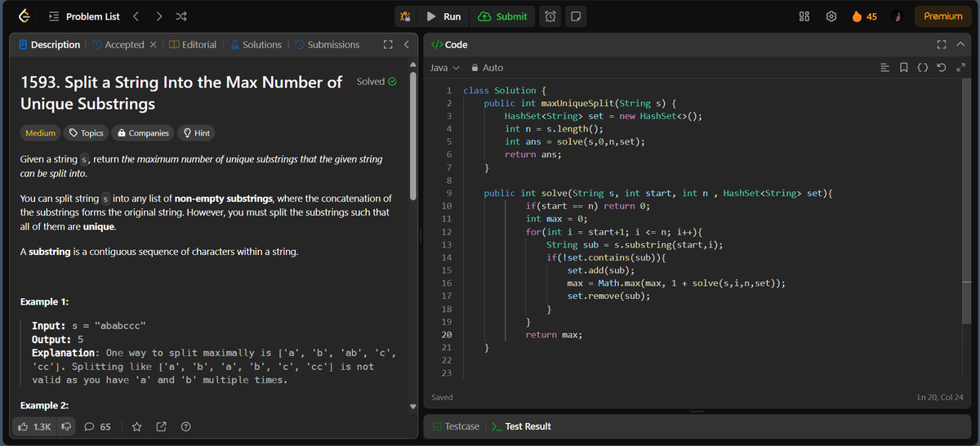Screen dimensions: 980x446
Task: Go to the next problem arrow
Action: pos(158,16)
